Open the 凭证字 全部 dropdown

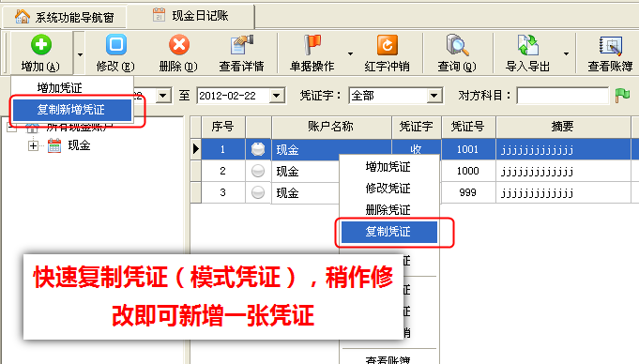pos(434,96)
